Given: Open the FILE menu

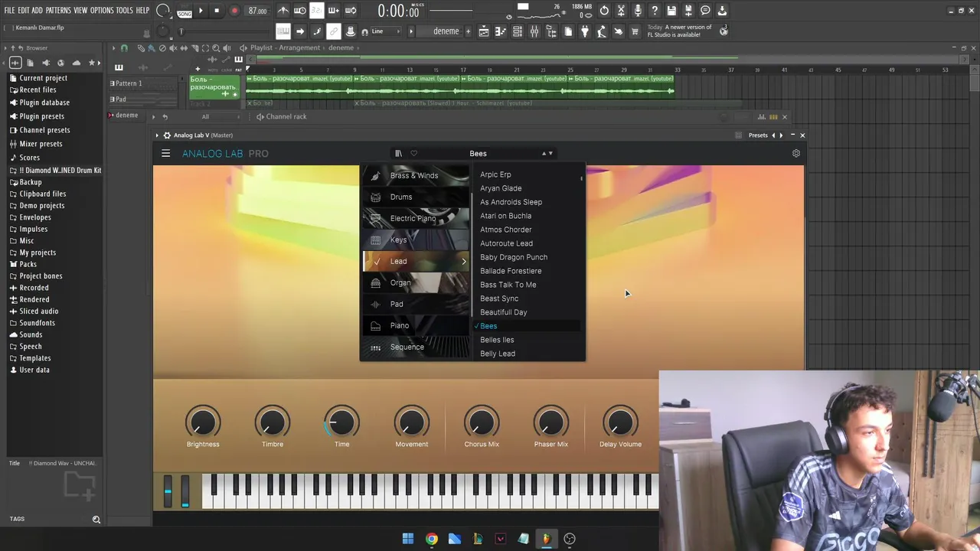Looking at the screenshot, I should pyautogui.click(x=9, y=11).
